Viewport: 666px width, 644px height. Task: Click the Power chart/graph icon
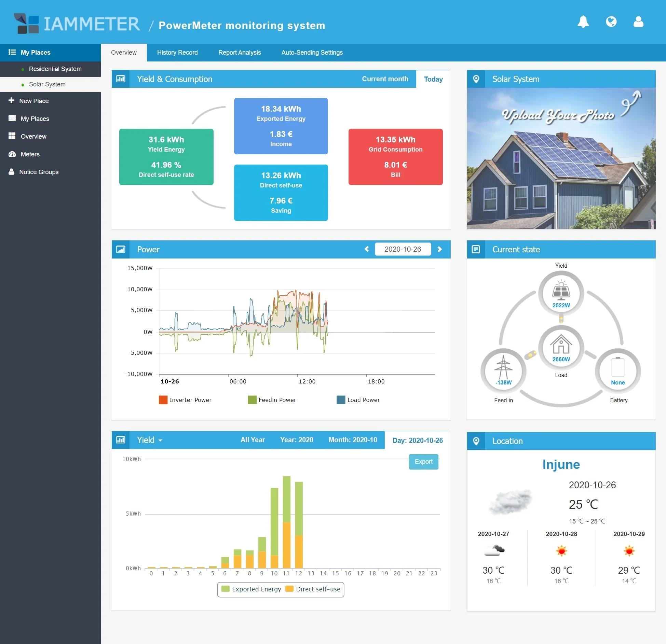[120, 249]
